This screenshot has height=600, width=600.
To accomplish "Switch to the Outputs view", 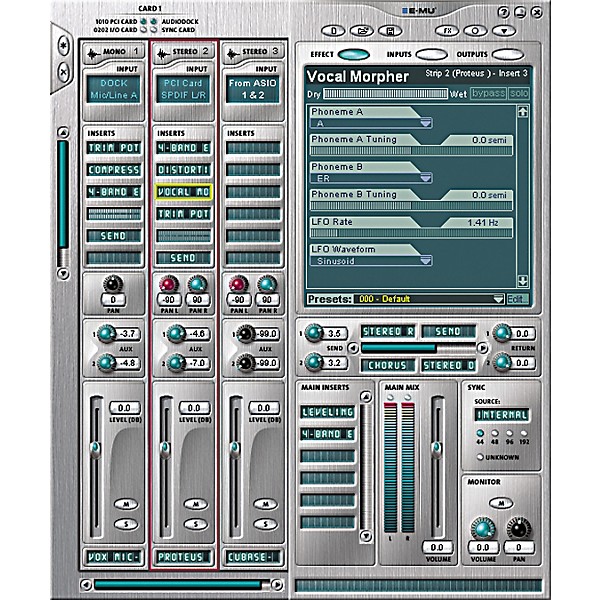I will pyautogui.click(x=508, y=54).
